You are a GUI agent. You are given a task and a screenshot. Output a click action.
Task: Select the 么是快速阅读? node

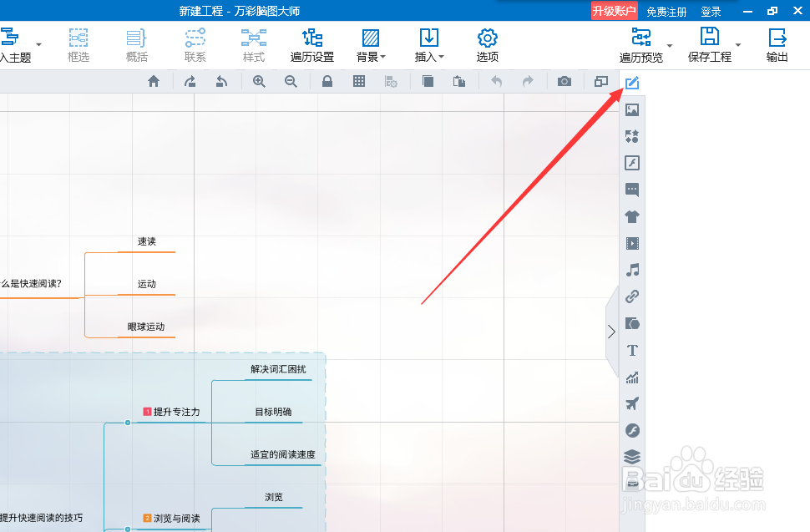point(31,284)
